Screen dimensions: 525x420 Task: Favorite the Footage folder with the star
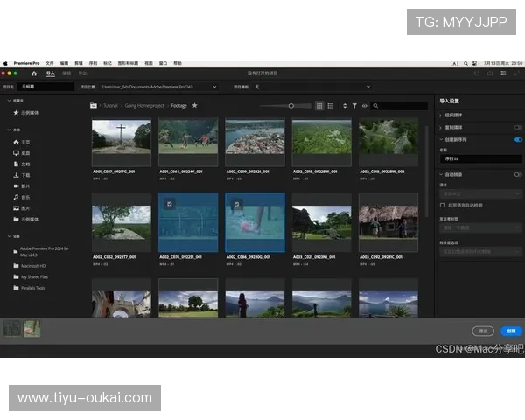pos(195,105)
